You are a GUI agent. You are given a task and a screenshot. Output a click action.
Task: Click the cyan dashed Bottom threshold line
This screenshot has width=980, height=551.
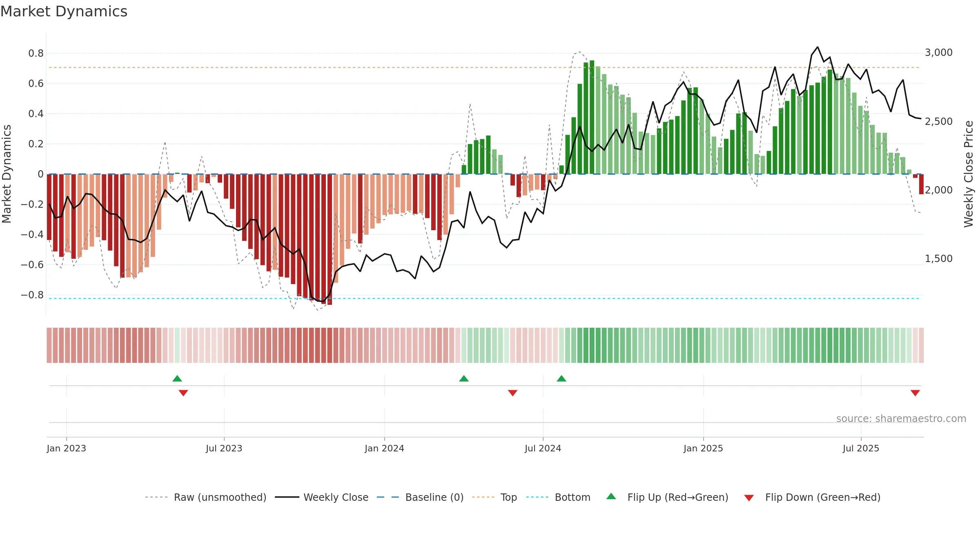(484, 298)
